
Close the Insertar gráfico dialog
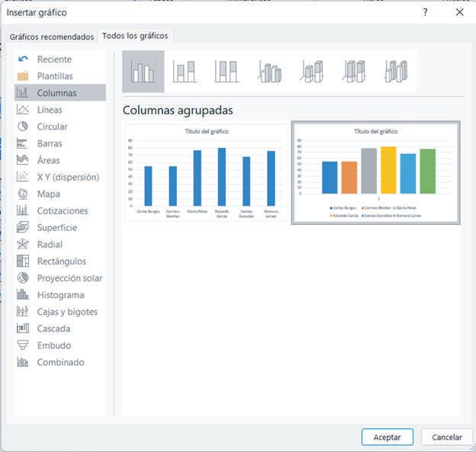[x=460, y=12]
